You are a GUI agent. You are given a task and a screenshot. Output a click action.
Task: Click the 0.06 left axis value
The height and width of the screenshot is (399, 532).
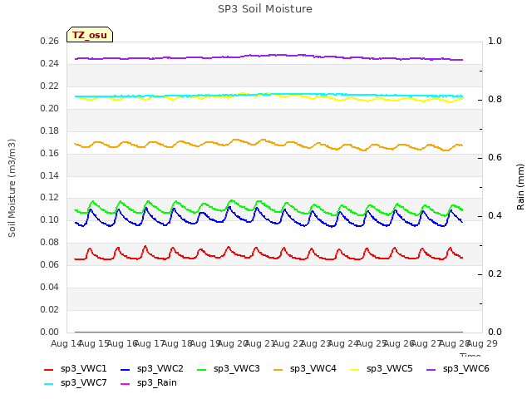[50, 264]
